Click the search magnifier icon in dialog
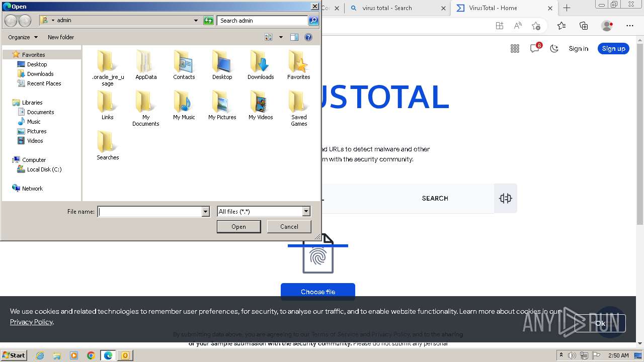 coord(313,21)
